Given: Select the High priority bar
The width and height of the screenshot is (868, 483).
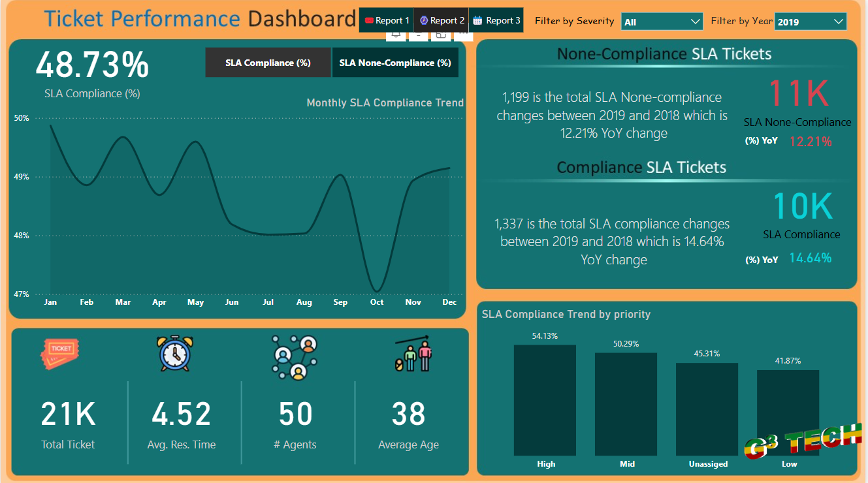Looking at the screenshot, I should click(545, 400).
